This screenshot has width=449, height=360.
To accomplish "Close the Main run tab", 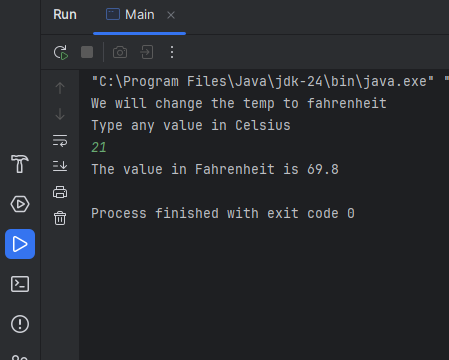I will pyautogui.click(x=171, y=15).
